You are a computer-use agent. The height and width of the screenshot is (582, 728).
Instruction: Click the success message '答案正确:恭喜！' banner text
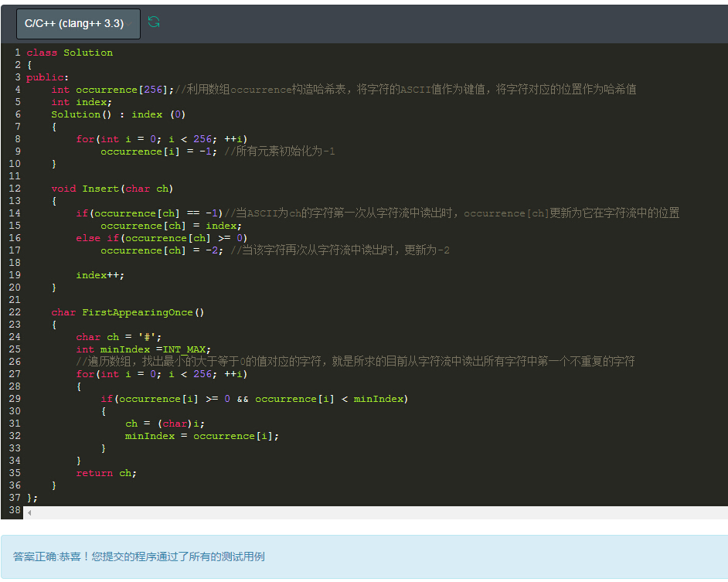(51, 556)
